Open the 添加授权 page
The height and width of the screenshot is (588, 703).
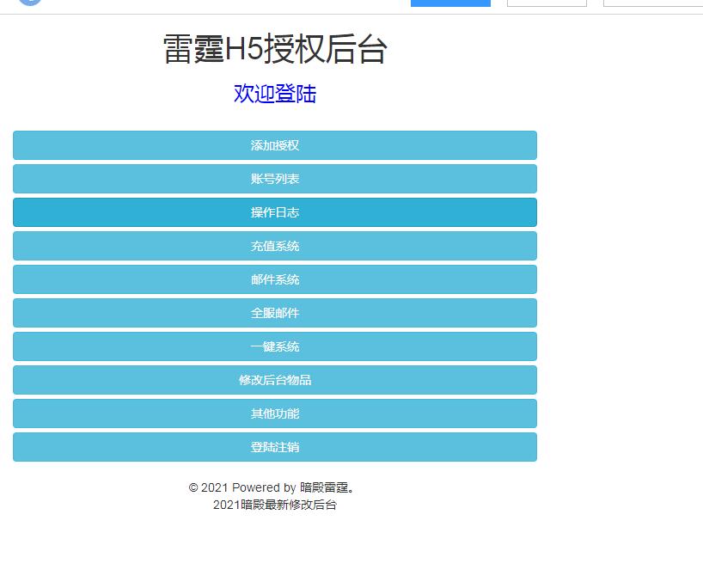[275, 145]
